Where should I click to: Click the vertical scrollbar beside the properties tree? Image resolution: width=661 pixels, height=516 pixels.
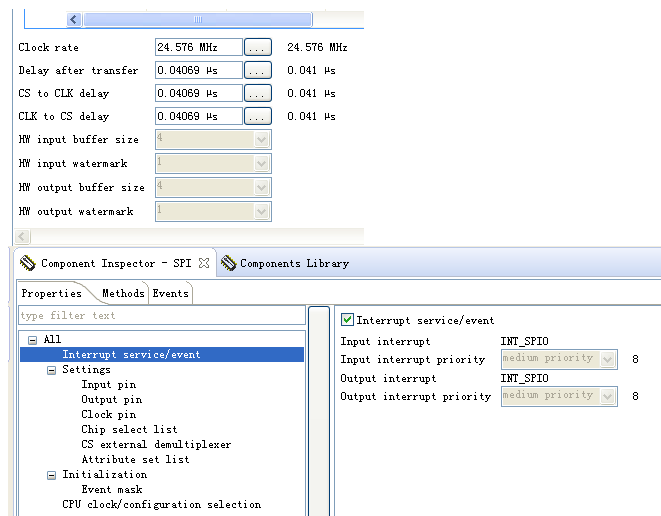point(319,411)
